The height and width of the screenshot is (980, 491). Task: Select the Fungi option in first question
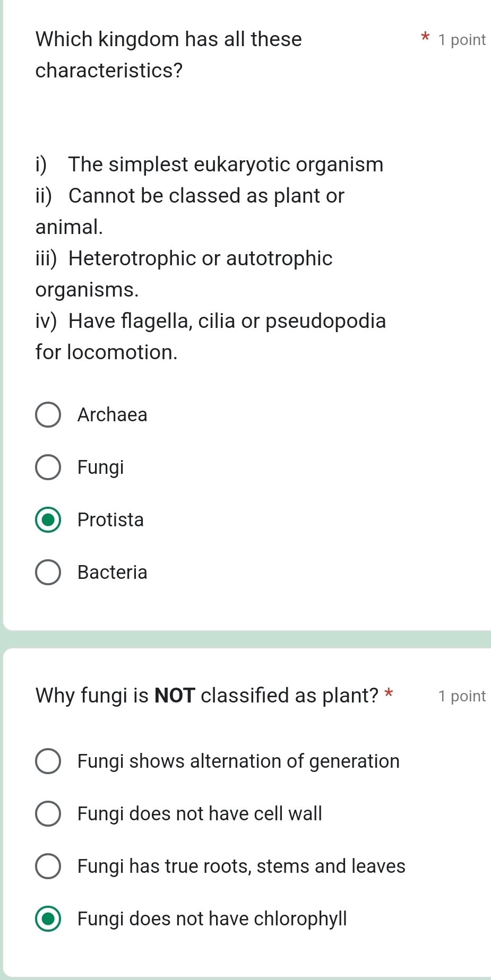pyautogui.click(x=48, y=467)
